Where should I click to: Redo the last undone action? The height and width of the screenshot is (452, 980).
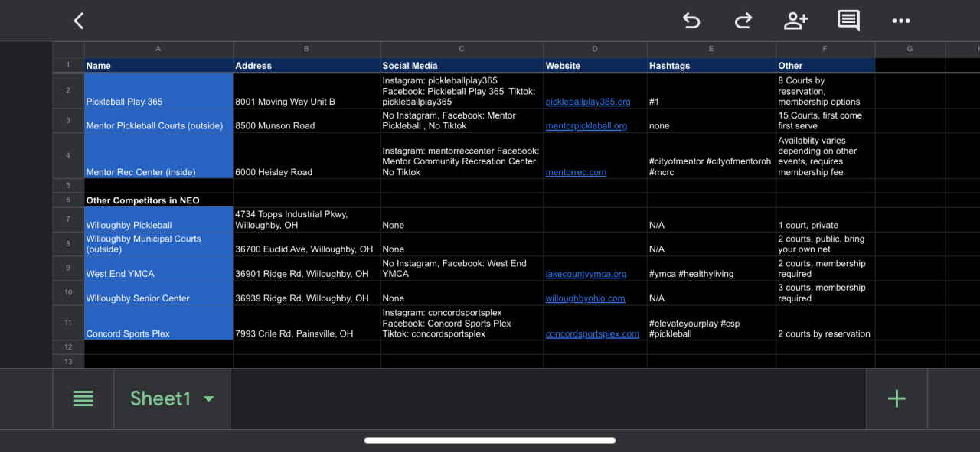[x=743, y=21]
